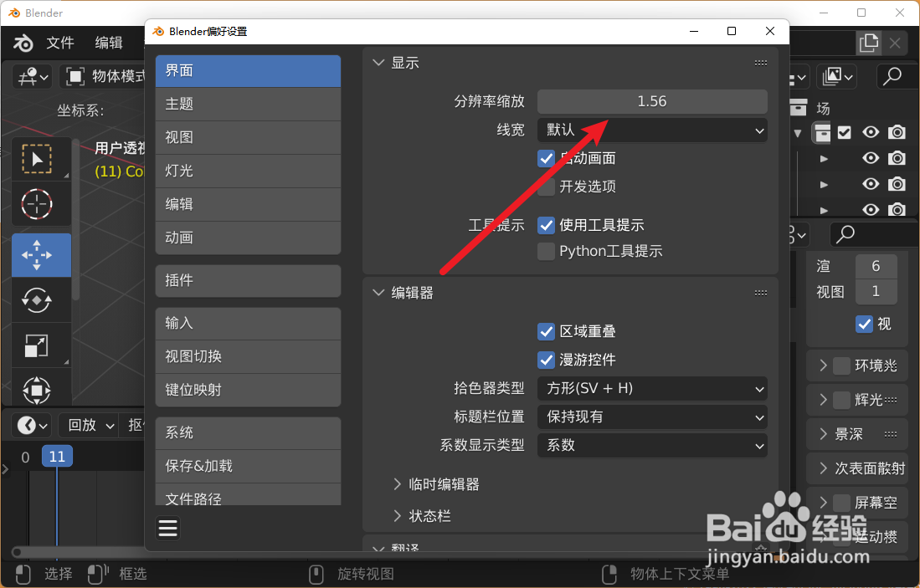This screenshot has width=920, height=588.
Task: Click the properties search magnifier icon
Action: [845, 234]
